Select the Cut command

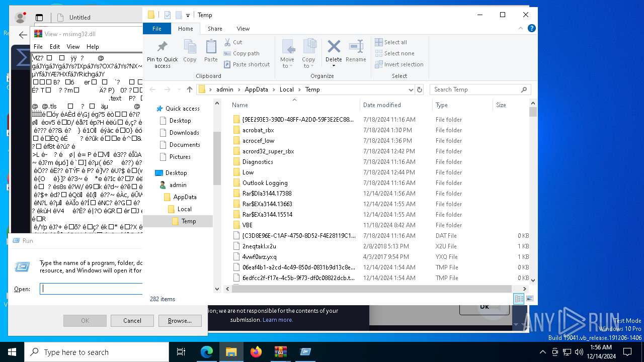[233, 42]
